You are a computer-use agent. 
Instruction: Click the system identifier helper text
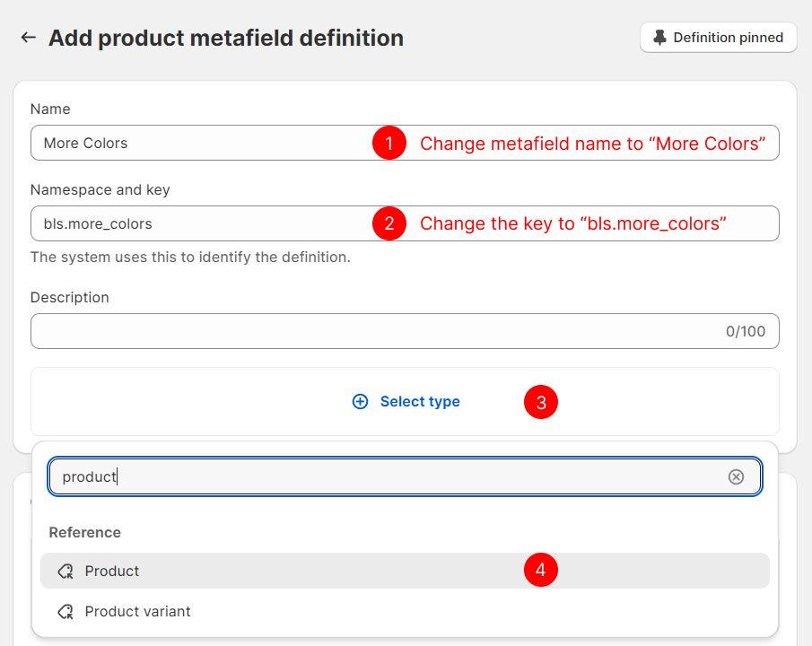[190, 258]
